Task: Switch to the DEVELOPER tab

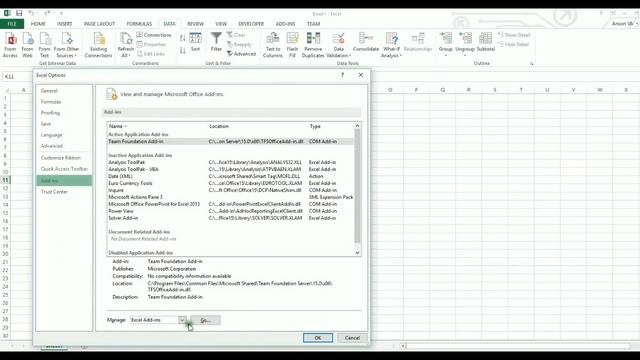Action: click(x=251, y=24)
